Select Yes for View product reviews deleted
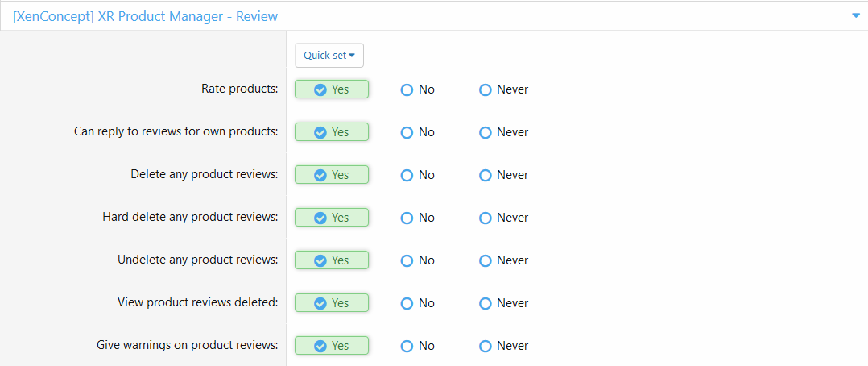This screenshot has width=868, height=366. pos(332,303)
